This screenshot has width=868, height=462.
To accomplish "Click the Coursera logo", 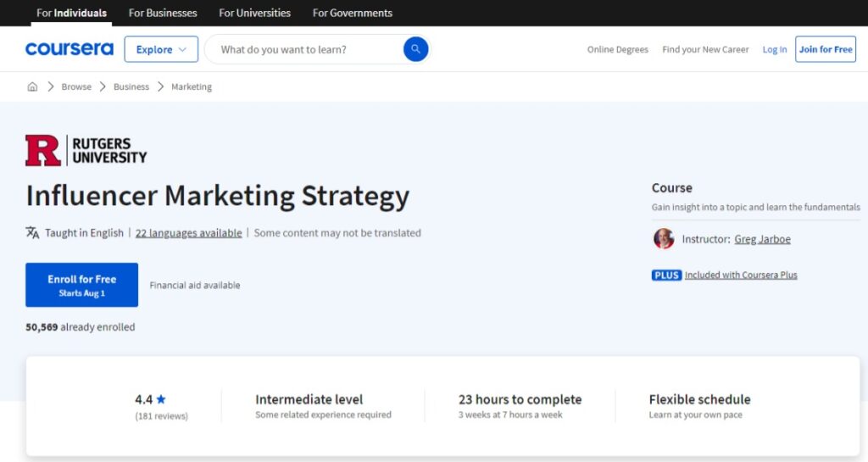I will [x=70, y=48].
